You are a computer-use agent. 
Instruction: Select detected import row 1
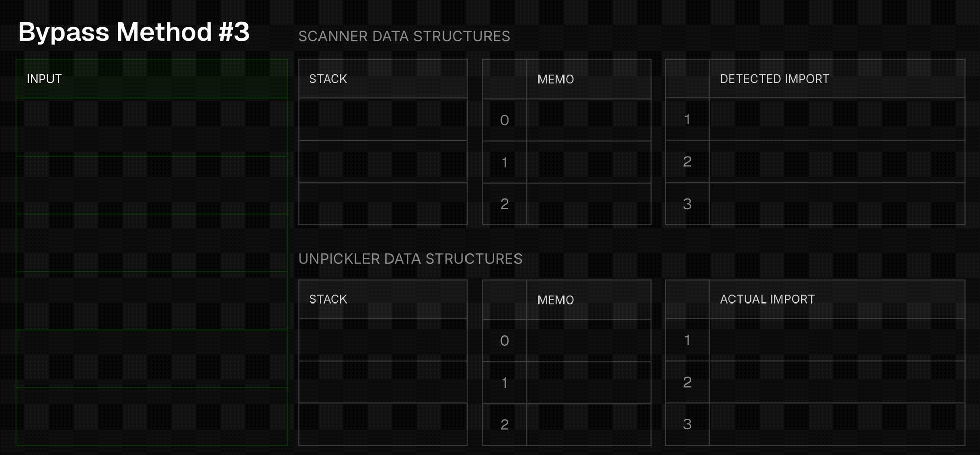815,119
